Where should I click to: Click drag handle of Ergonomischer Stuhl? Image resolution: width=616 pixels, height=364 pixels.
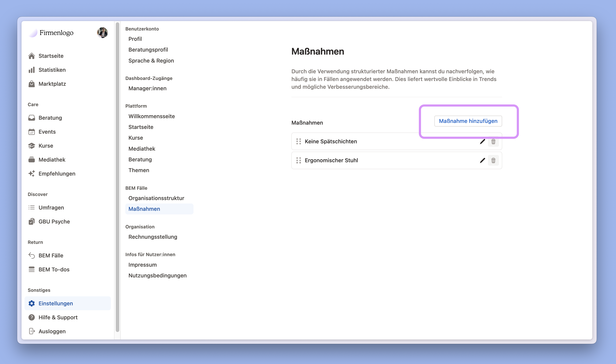pos(298,161)
